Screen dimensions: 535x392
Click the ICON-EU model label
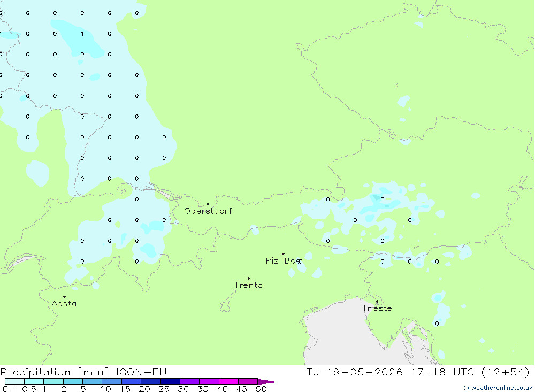point(141,372)
